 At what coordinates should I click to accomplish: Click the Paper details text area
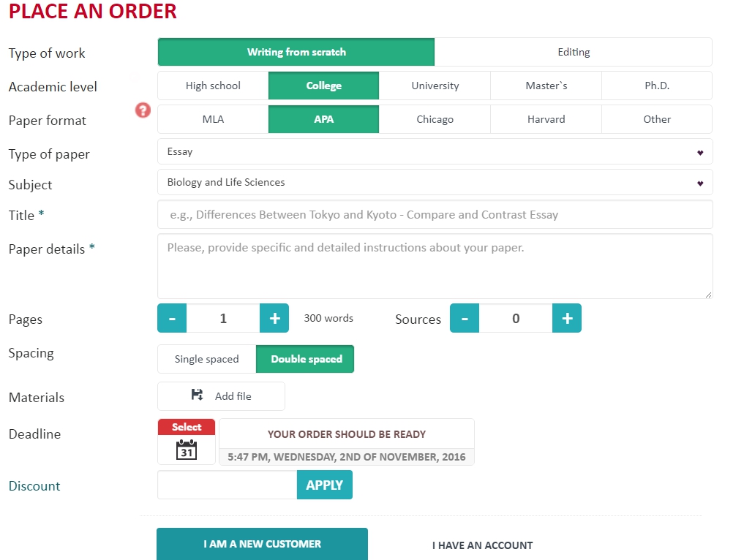tap(435, 266)
